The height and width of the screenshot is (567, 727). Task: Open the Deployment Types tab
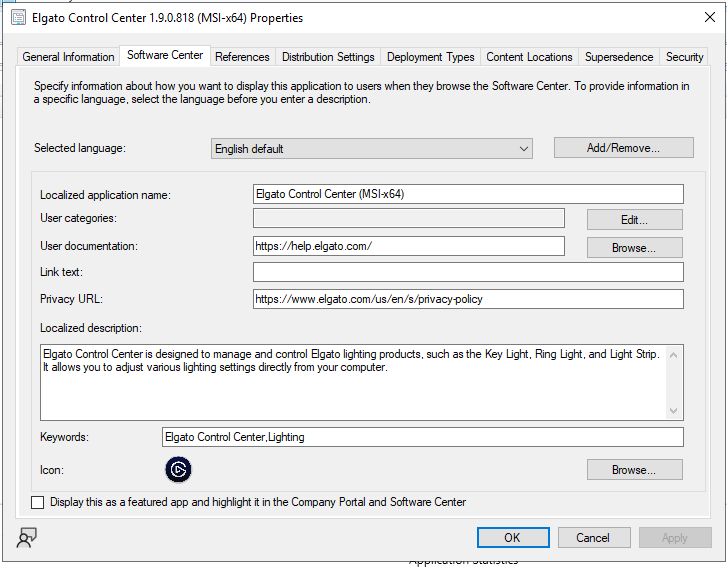click(x=430, y=57)
